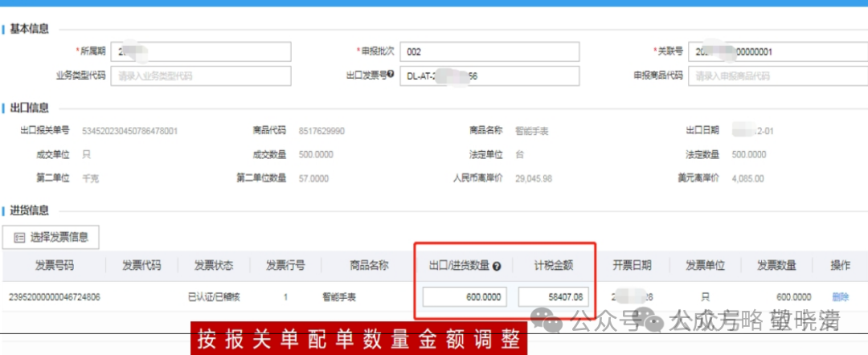Click the 基本信息 section heading
Image resolution: width=868 pixels, height=355 pixels.
(x=29, y=29)
